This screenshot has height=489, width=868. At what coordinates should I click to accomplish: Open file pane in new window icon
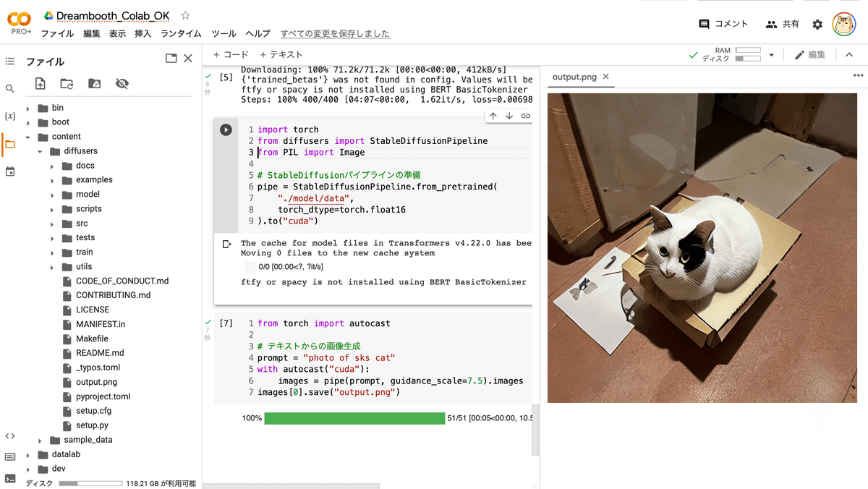pyautogui.click(x=171, y=59)
